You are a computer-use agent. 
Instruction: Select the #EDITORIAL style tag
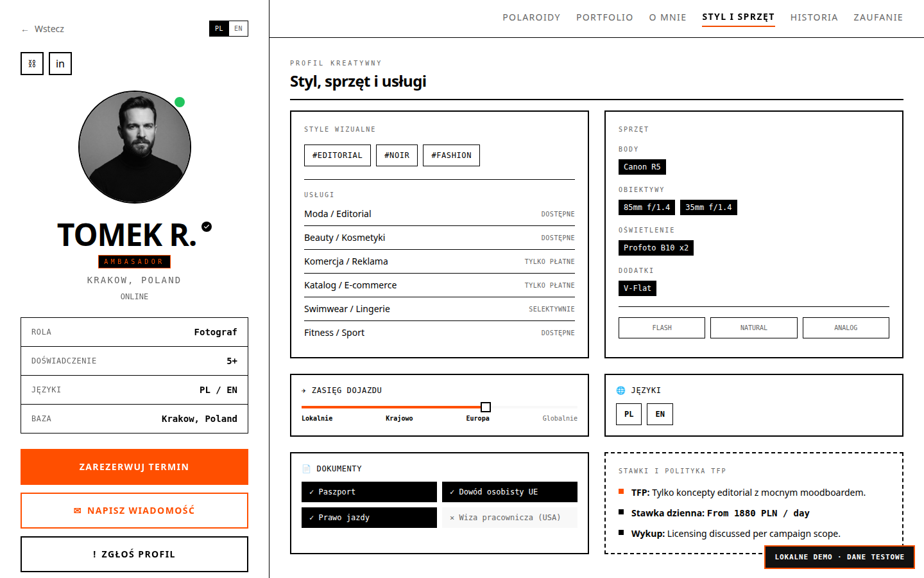pos(338,155)
